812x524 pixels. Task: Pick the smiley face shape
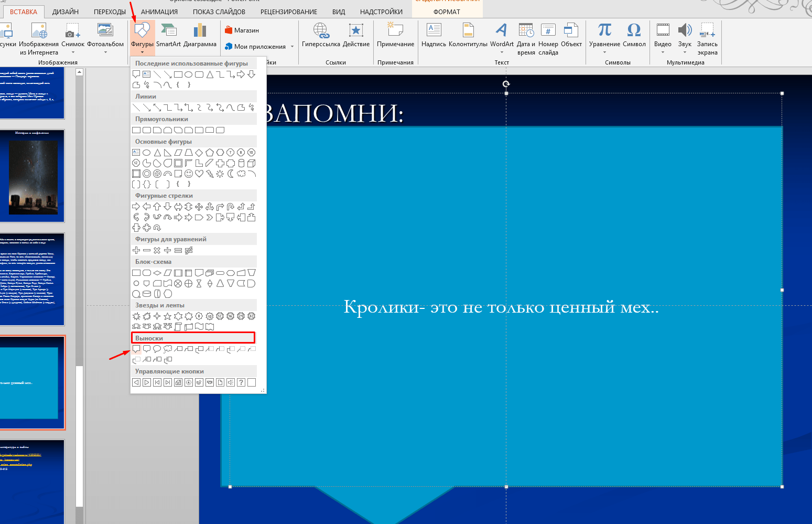(189, 174)
